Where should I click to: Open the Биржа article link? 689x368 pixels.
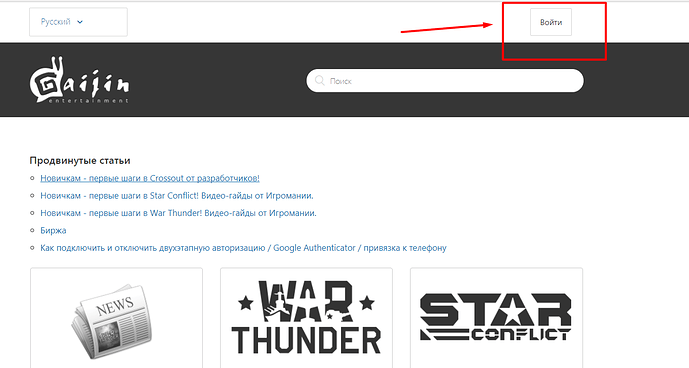53,230
